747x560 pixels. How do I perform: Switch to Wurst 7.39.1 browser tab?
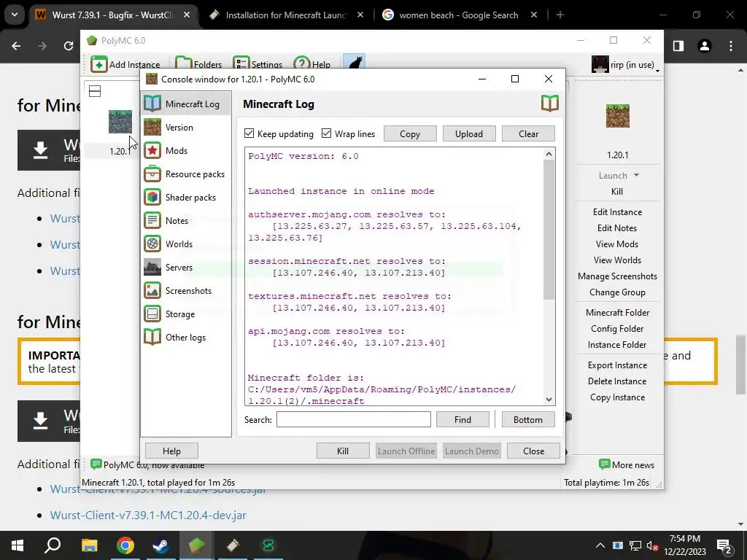113,15
